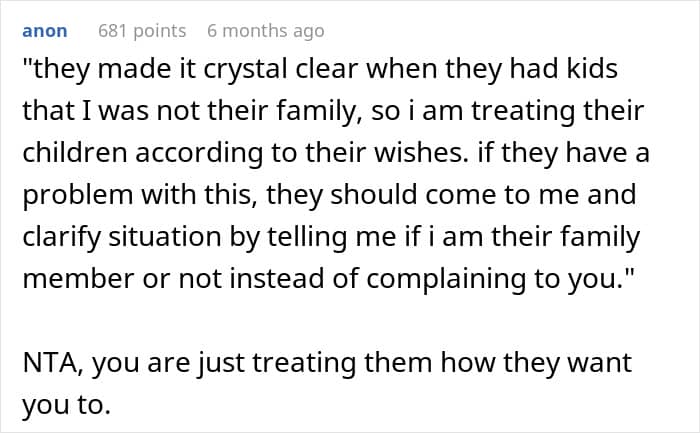Open the "6 months ago" timestamp link
The height and width of the screenshot is (433, 700).
(x=265, y=31)
